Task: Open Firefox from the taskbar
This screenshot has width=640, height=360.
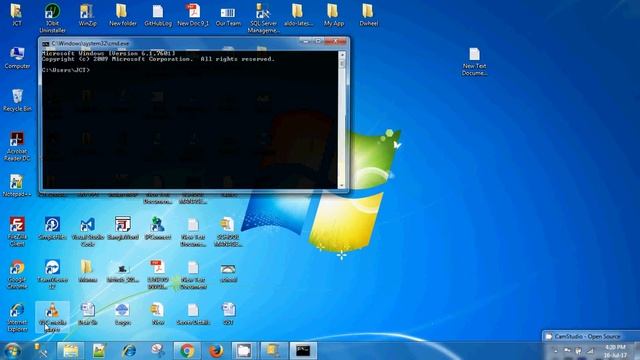Action: [x=216, y=351]
